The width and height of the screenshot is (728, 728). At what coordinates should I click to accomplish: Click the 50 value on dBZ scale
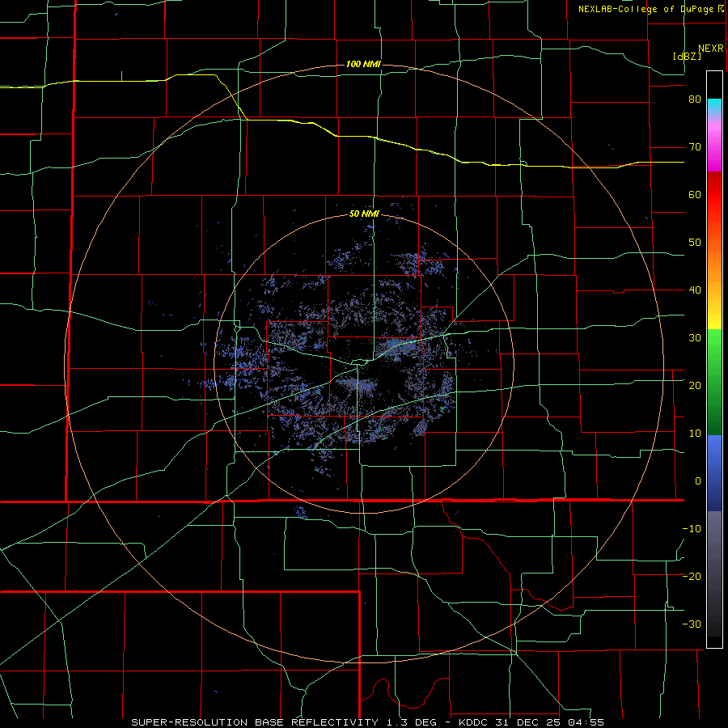695,243
